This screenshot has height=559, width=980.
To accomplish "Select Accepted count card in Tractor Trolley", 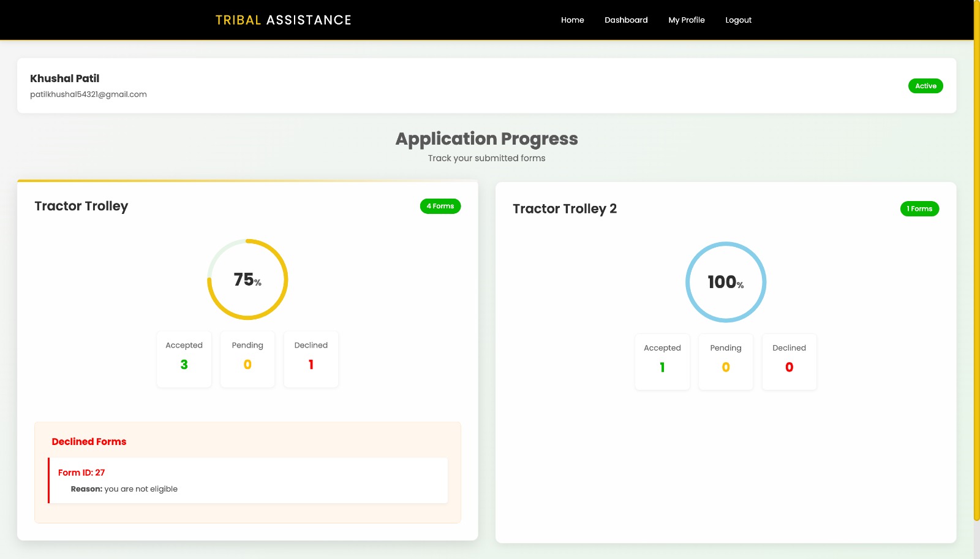I will click(184, 359).
